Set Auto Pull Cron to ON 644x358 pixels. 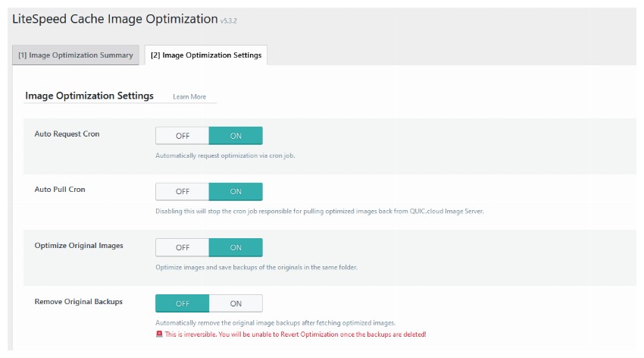pyautogui.click(x=236, y=192)
